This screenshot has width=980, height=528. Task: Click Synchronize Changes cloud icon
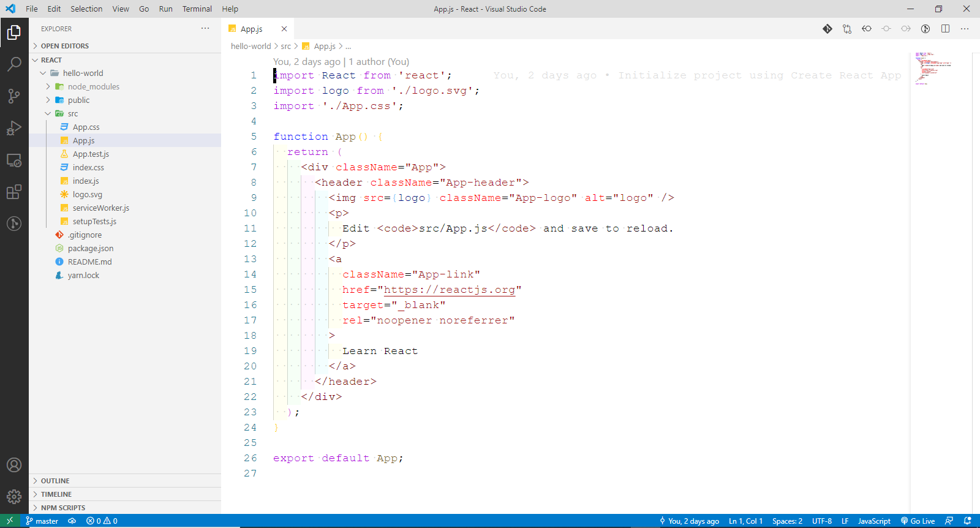72,521
